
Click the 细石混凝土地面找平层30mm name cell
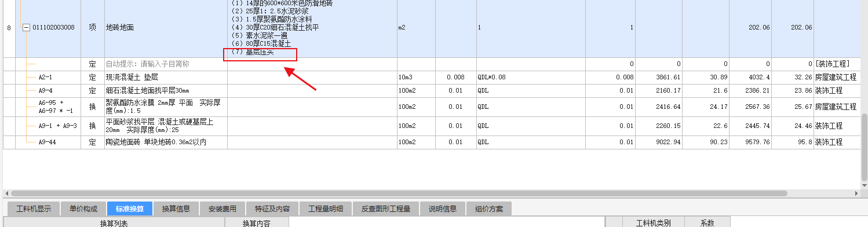166,91
